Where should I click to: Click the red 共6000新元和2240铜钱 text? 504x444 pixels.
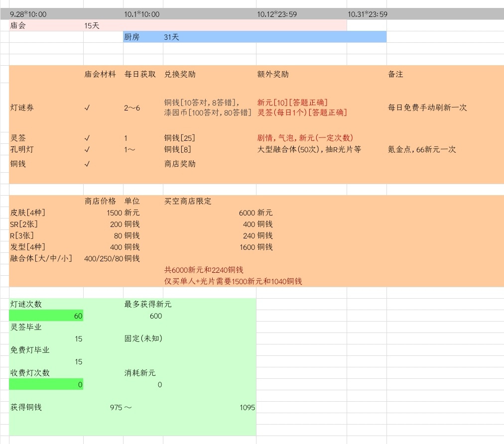204,270
